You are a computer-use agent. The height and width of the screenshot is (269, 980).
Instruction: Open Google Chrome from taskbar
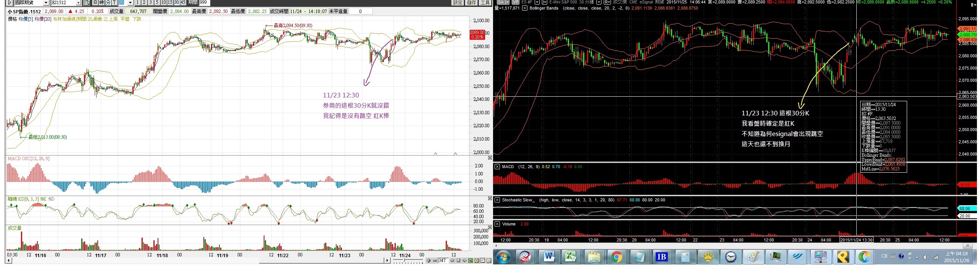point(616,257)
